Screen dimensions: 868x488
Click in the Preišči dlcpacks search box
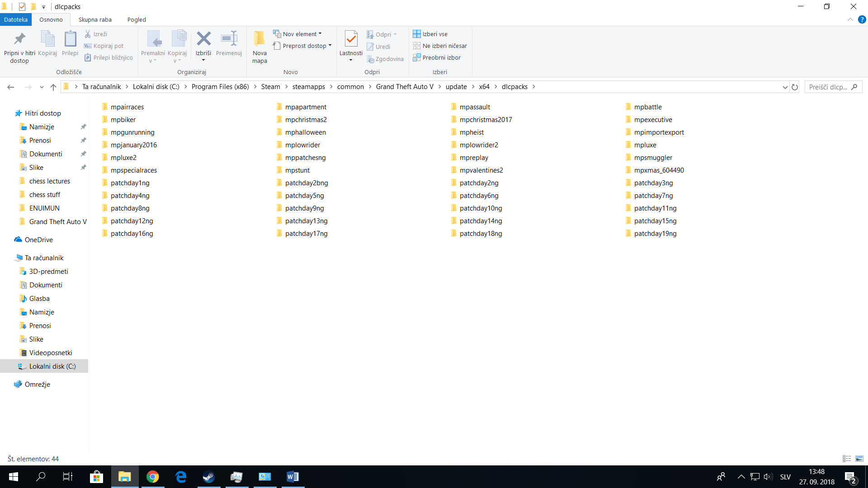[x=833, y=87]
